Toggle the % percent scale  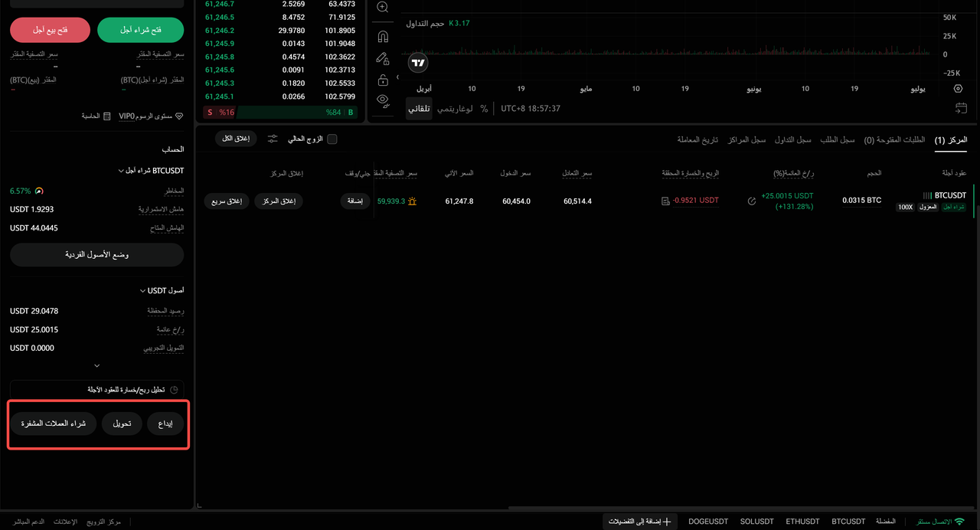484,109
